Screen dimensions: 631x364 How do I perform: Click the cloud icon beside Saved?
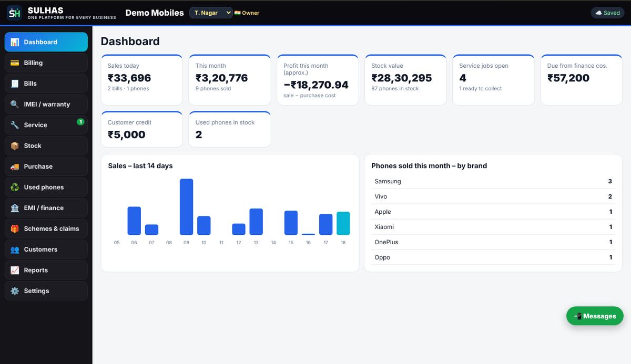tap(598, 13)
